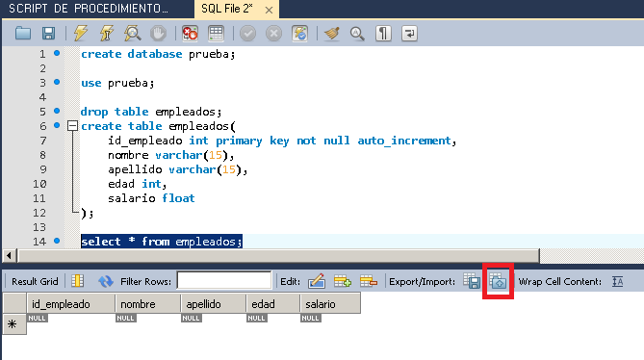Click the text create database prueba;

pyautogui.click(x=158, y=54)
